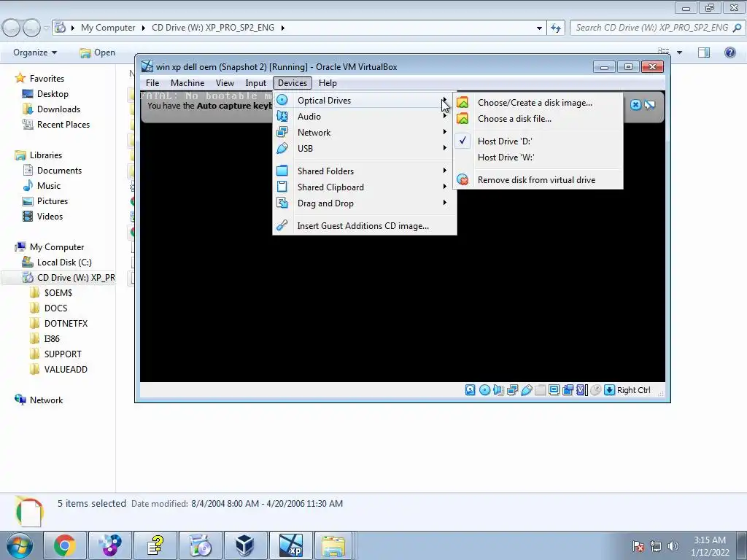
Task: Click Choose/Create a disk image...
Action: [x=538, y=102]
